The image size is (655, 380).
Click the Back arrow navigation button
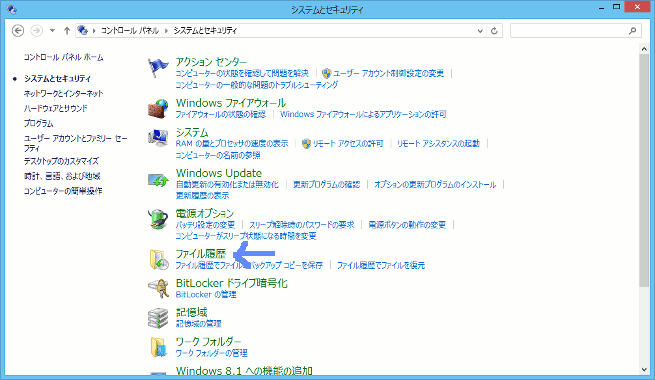pyautogui.click(x=18, y=30)
